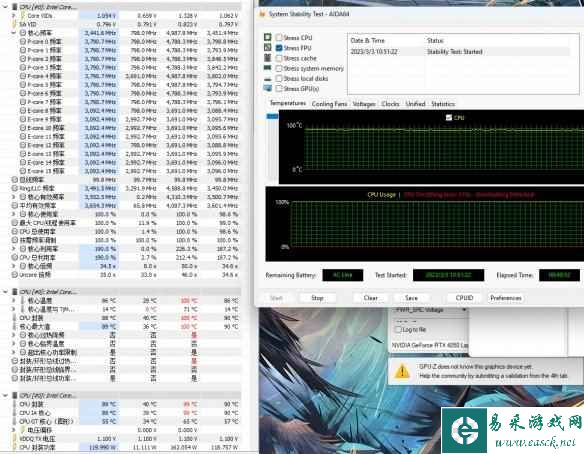Click the clock icon beside 总线频率

pyautogui.click(x=15, y=180)
